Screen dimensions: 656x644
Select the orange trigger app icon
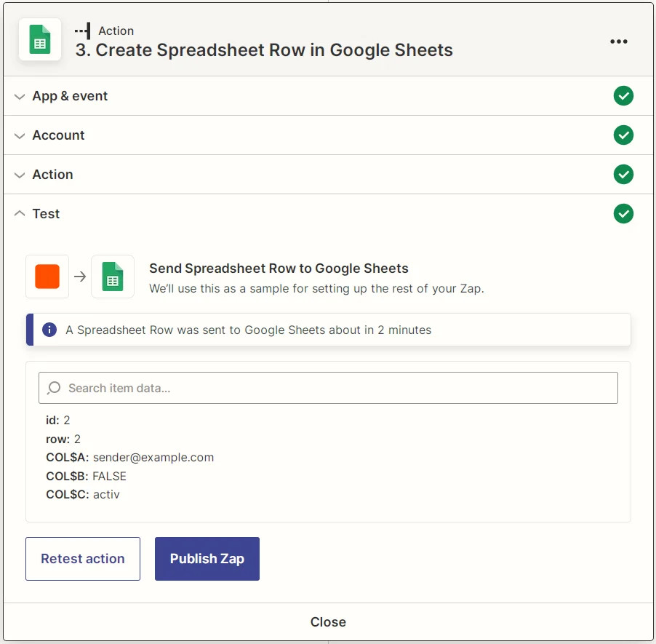click(x=47, y=277)
